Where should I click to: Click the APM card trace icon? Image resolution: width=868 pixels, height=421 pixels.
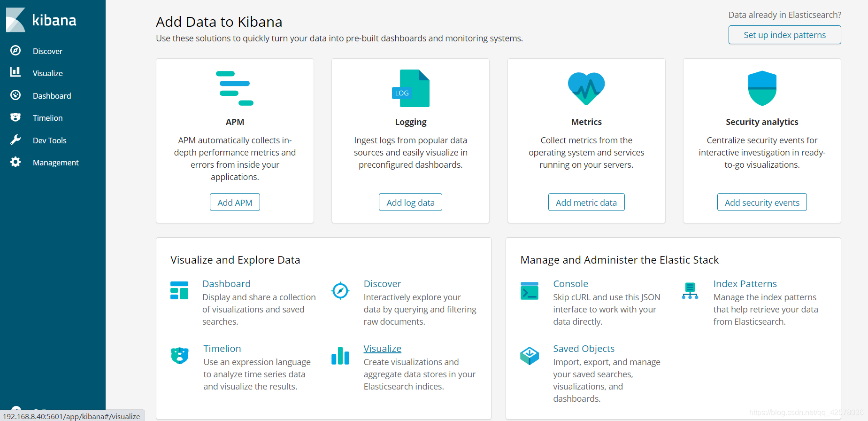[235, 88]
